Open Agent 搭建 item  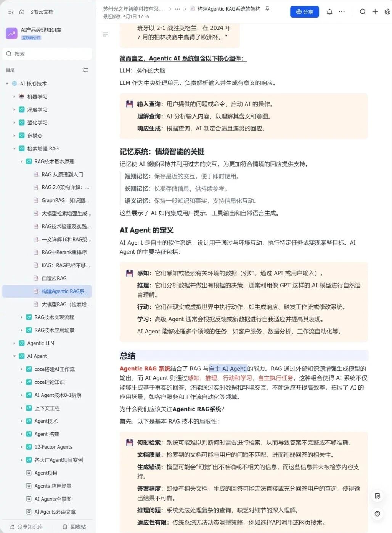pos(47,434)
